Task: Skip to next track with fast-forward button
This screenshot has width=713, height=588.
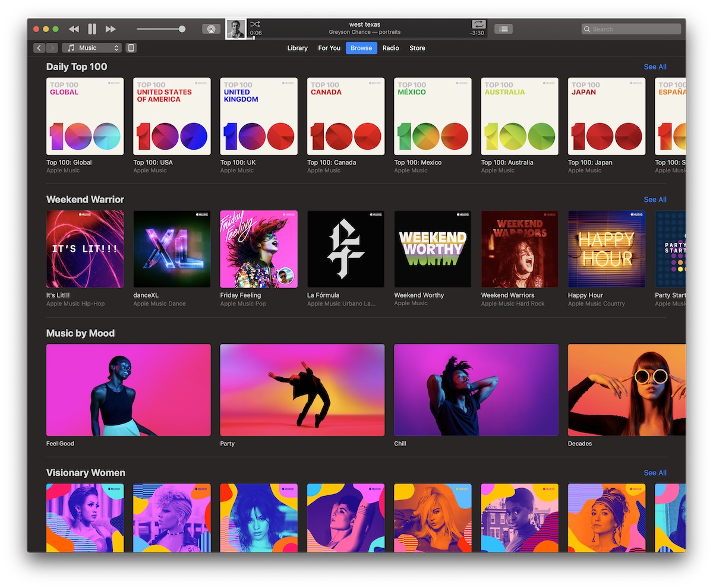Action: tap(111, 29)
